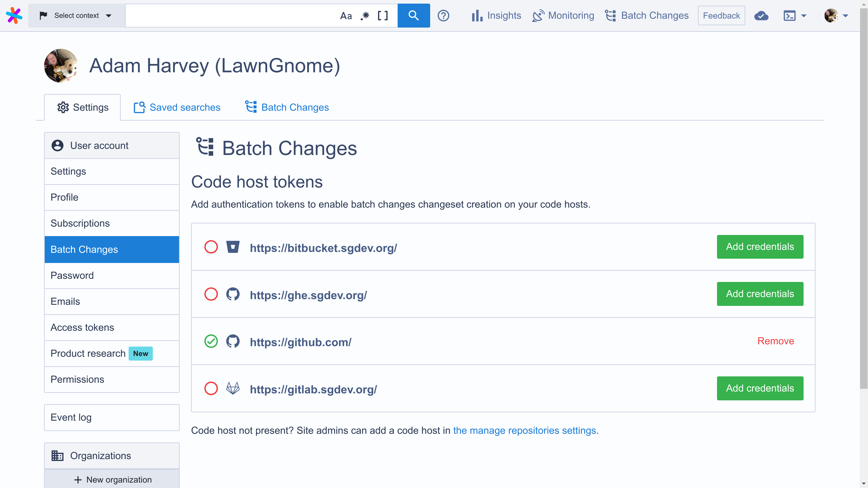Click the Settings gear icon
The width and height of the screenshot is (868, 488).
click(x=63, y=108)
